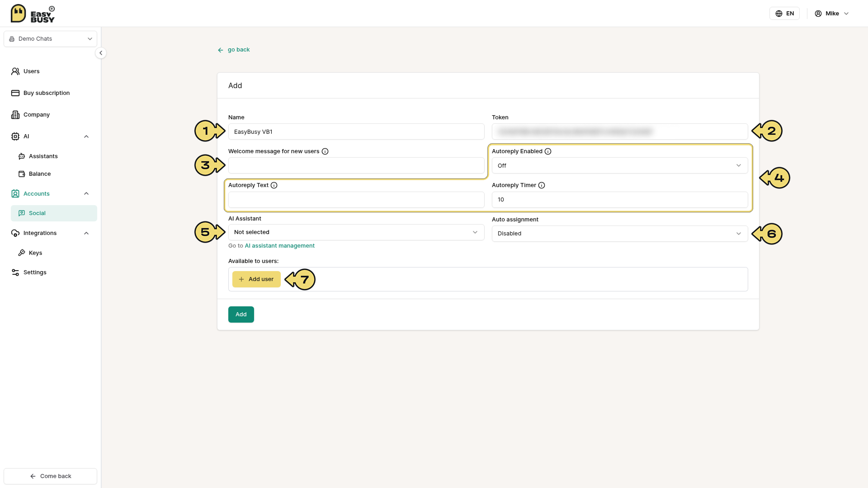The image size is (868, 488).
Task: Focus the Token input field
Action: (620, 132)
